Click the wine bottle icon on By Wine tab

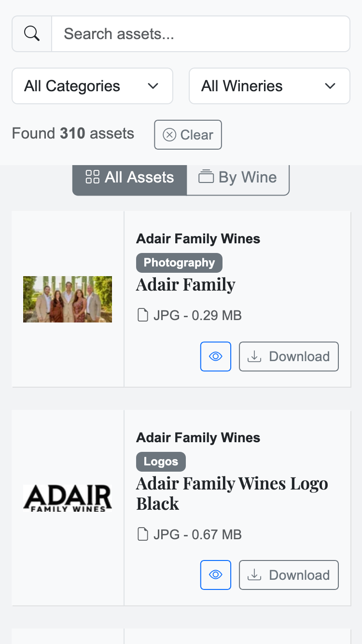click(x=206, y=177)
